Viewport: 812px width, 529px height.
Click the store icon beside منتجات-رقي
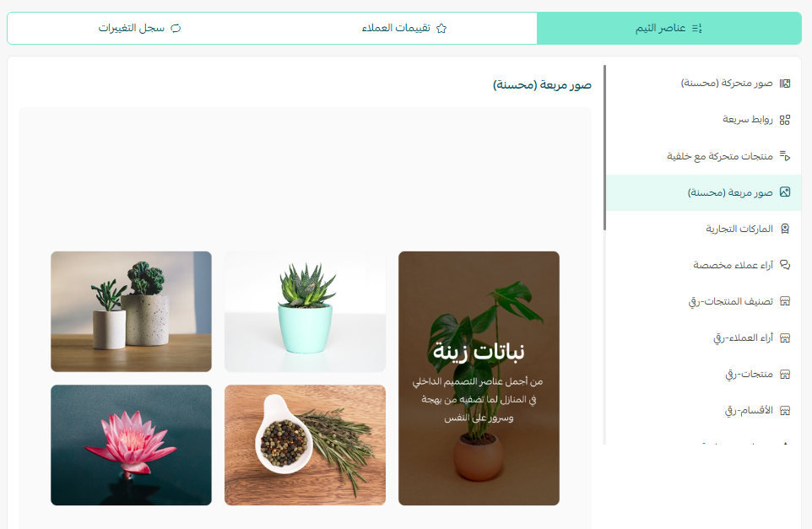coord(785,375)
